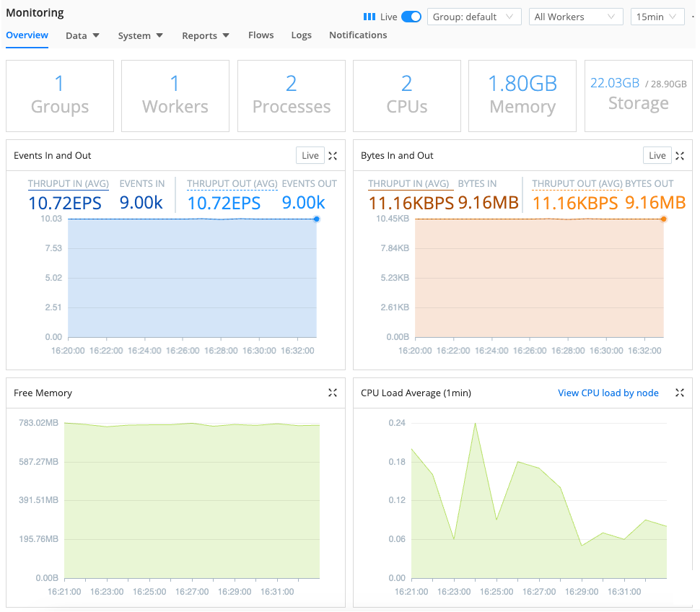
Task: Maximize the Free Memory chart
Action: (333, 393)
